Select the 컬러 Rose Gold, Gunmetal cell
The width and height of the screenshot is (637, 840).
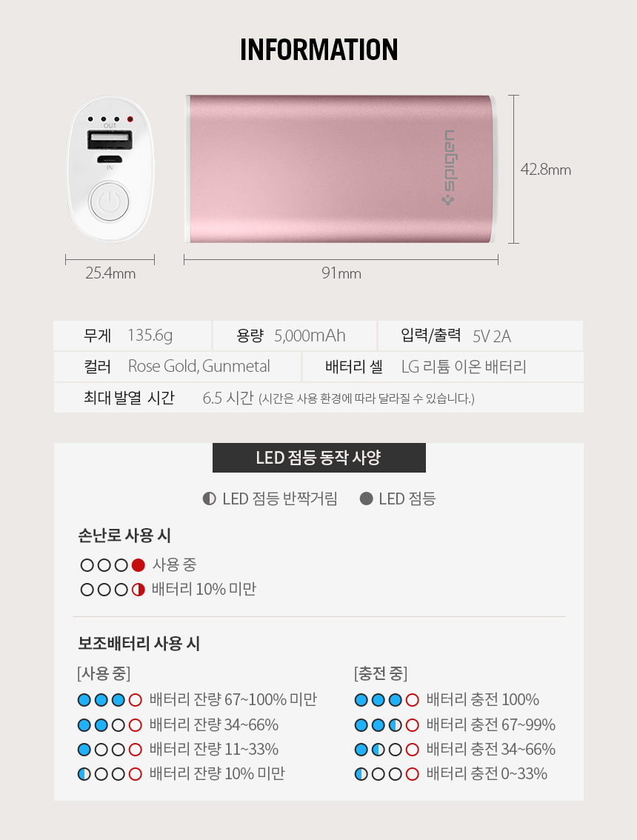click(x=177, y=367)
